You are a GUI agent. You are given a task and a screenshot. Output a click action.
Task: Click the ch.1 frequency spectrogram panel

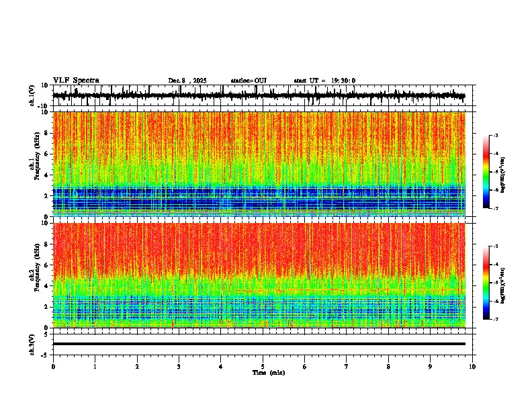259,164
